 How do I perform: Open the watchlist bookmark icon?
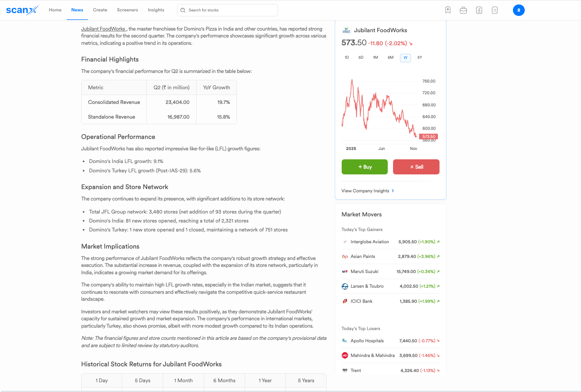[x=448, y=10]
